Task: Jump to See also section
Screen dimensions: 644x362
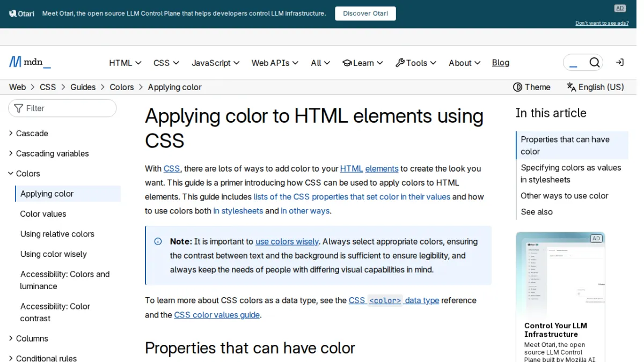Action: click(537, 212)
